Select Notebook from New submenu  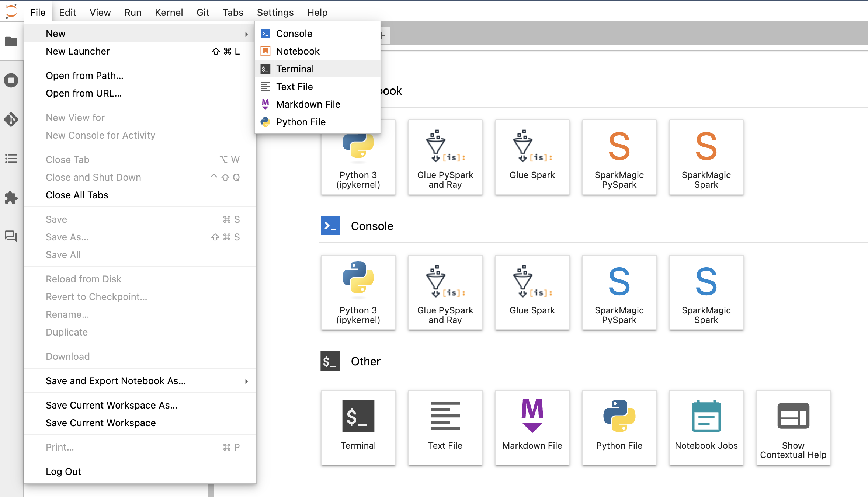(x=297, y=51)
